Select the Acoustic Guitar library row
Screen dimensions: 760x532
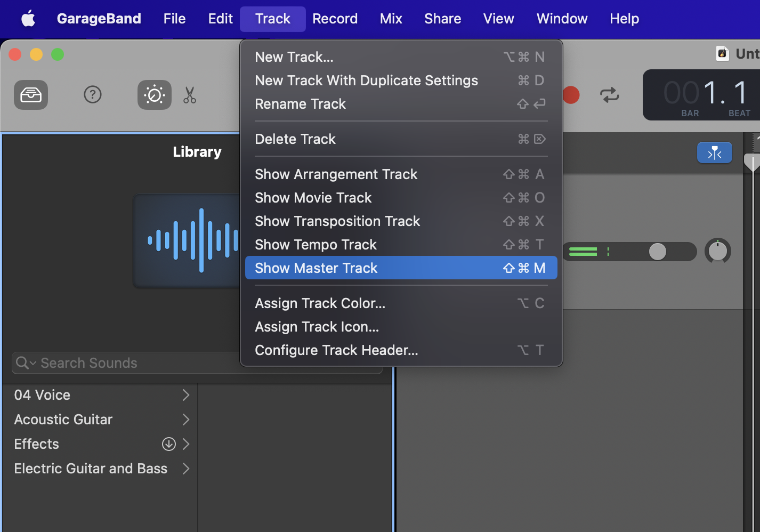(100, 420)
